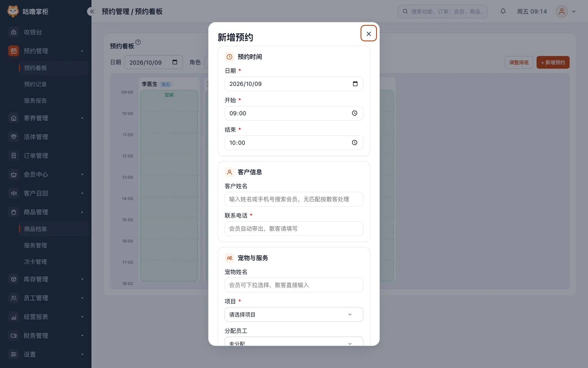The image size is (588, 368).
Task: Click the 员工管理 people icon
Action: (x=13, y=298)
